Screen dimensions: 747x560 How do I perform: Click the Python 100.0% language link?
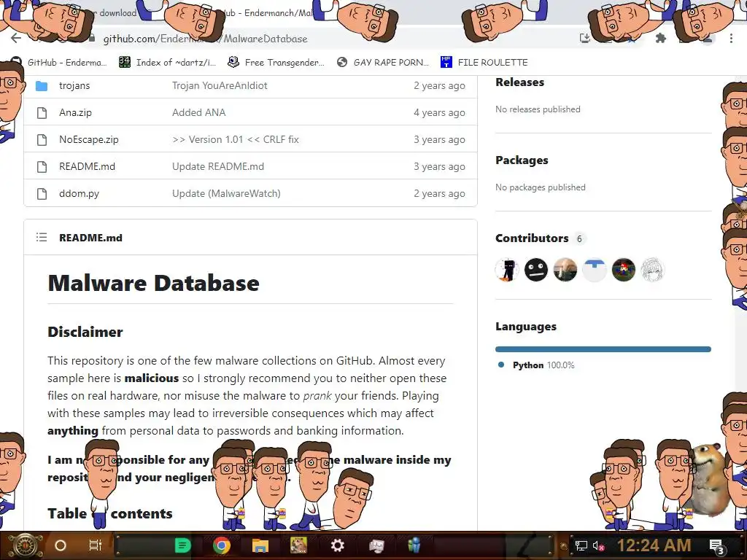point(536,365)
